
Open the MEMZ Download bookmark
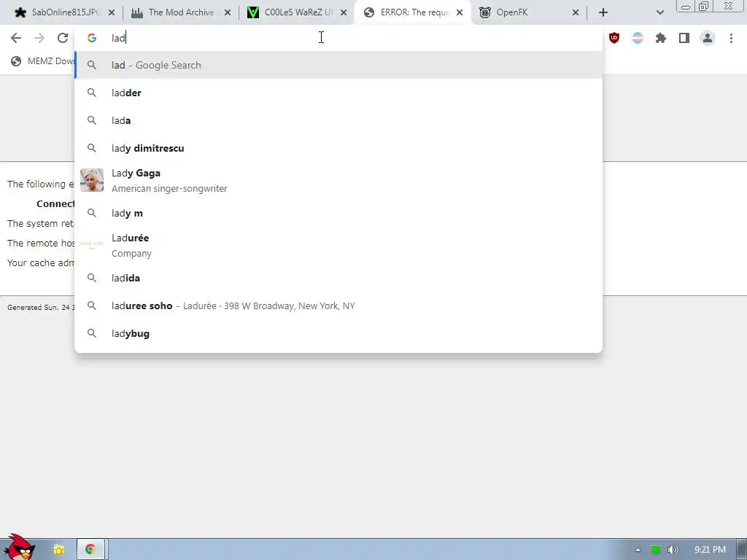43,61
